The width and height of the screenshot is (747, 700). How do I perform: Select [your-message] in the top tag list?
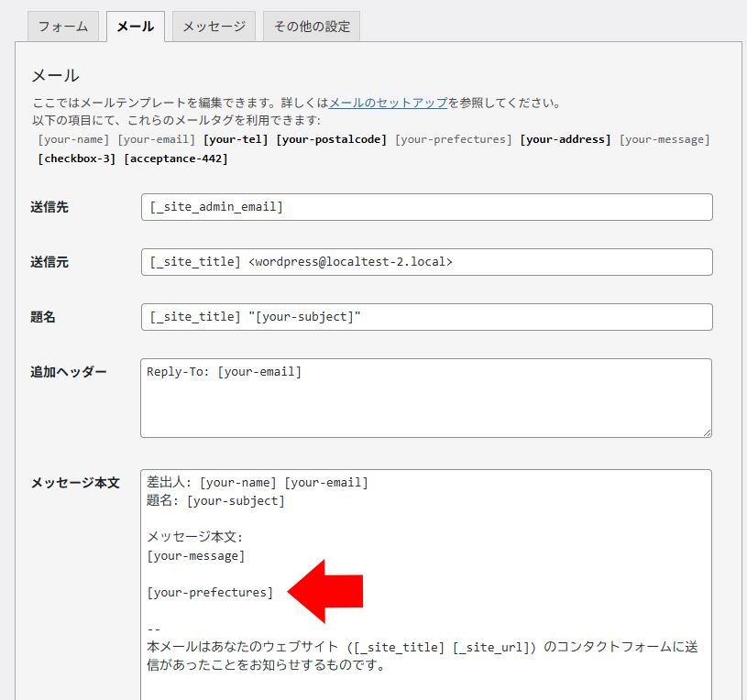[665, 139]
